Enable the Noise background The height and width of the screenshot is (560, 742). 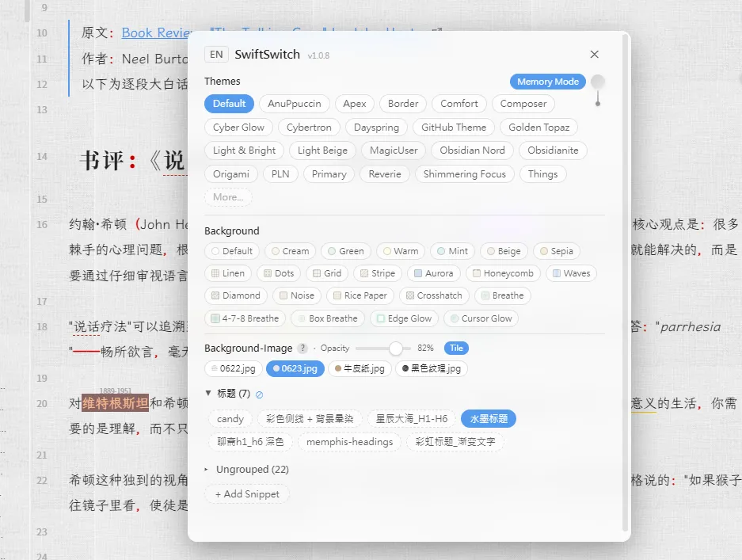point(297,295)
